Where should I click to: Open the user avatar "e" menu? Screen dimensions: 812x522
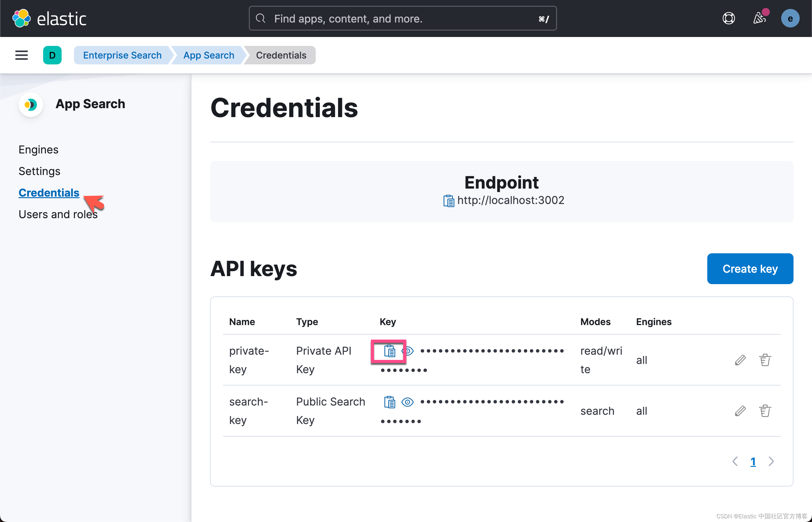[x=790, y=18]
